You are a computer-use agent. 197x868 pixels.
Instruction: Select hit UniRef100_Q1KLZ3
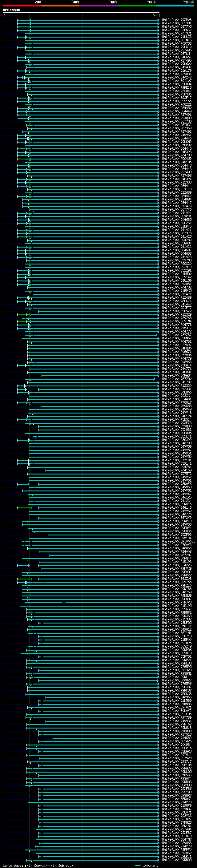click(x=177, y=37)
